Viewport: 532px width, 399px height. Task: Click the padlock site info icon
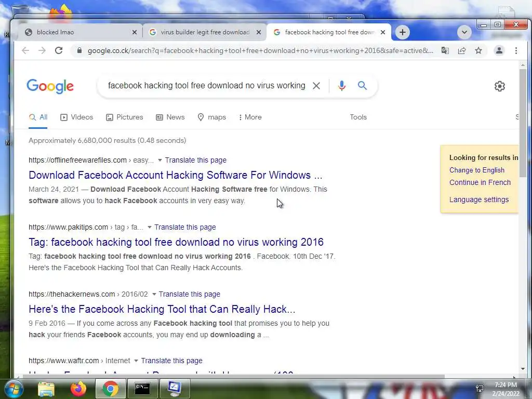click(x=79, y=50)
